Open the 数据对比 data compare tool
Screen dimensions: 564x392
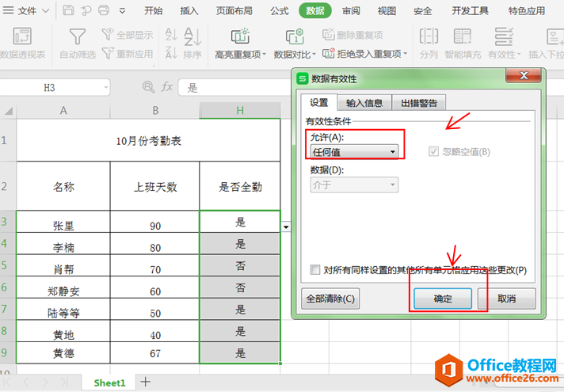pos(295,36)
